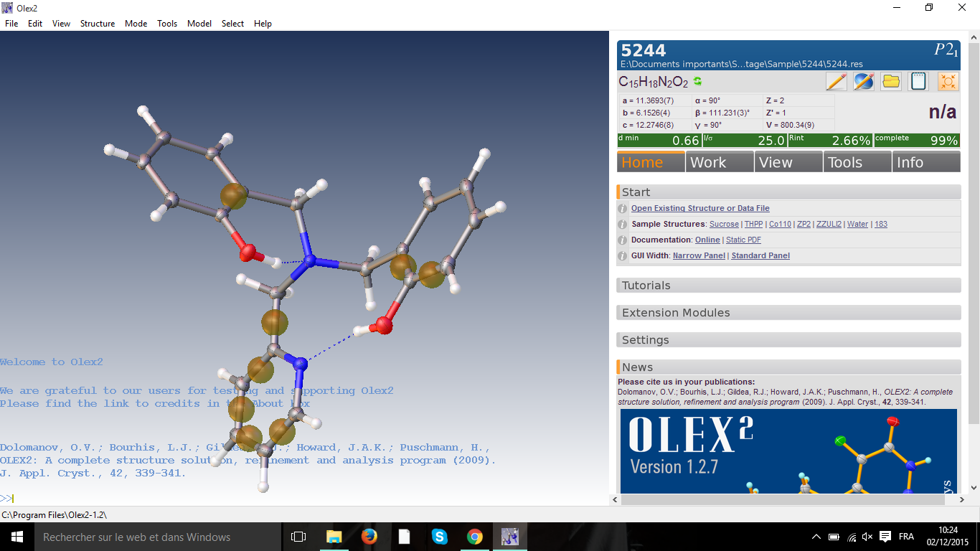Switch GUI width to Narrow Panel

[699, 255]
